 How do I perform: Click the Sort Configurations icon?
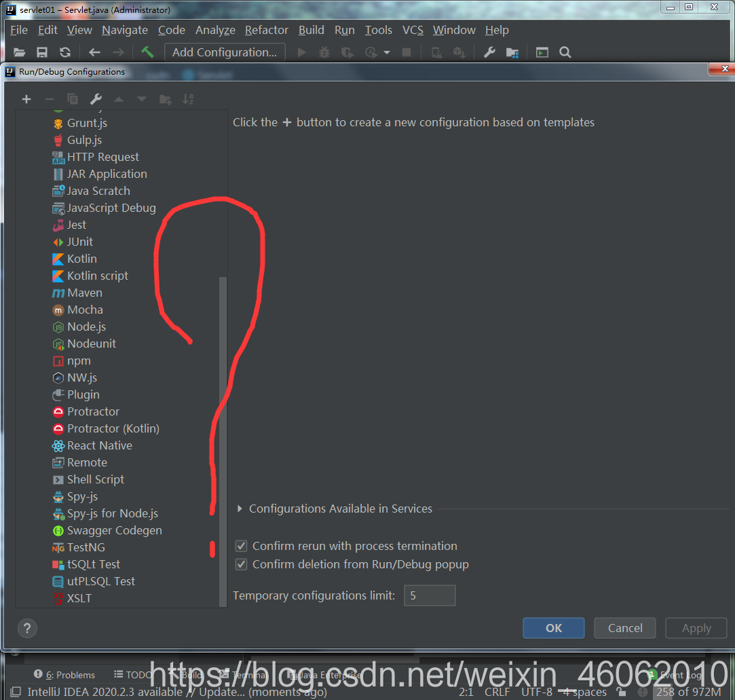click(188, 99)
